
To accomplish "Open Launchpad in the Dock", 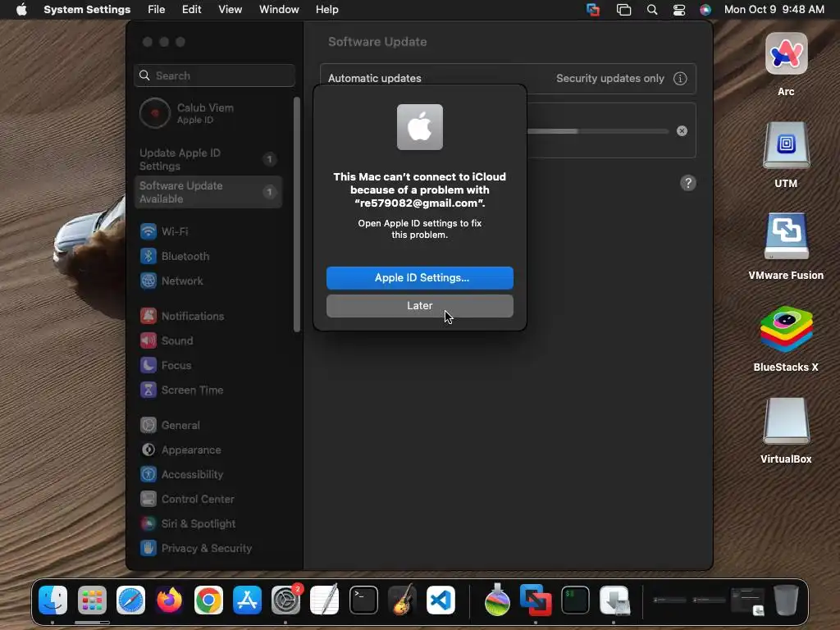I will (92, 600).
